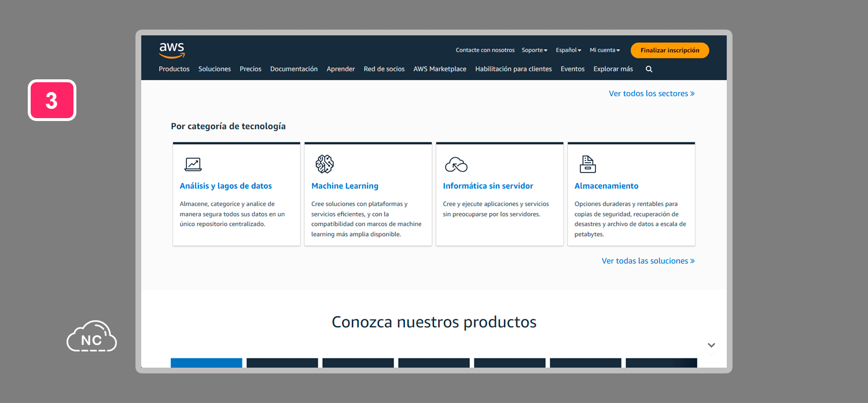The width and height of the screenshot is (868, 403).
Task: Open the Red de socios menu
Action: (384, 69)
